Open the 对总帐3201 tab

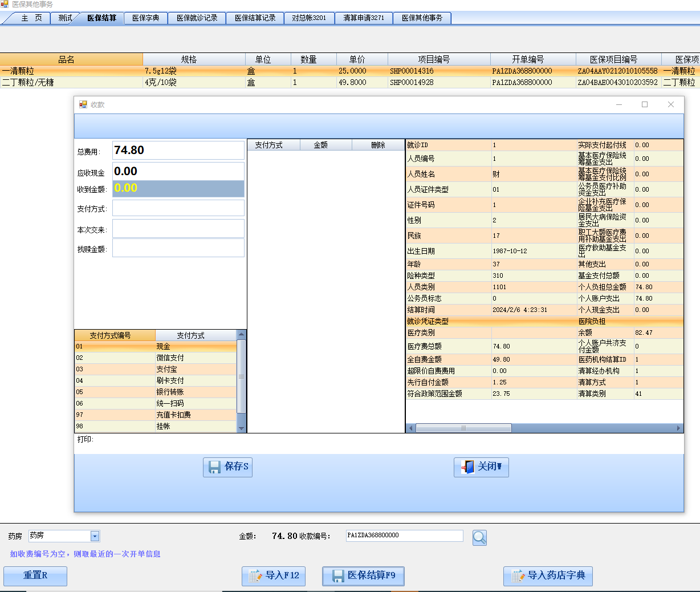(x=310, y=18)
